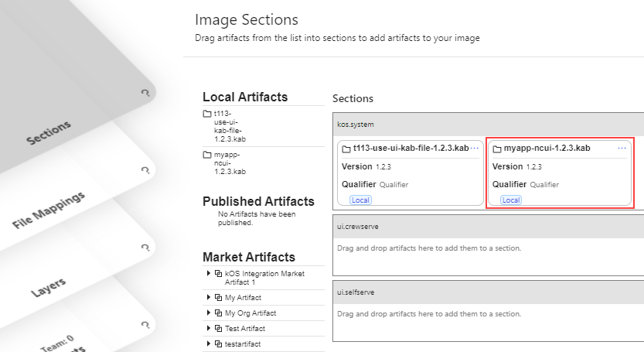The width and height of the screenshot is (644, 352).
Task: Click the Version 1.2.3 value on t113 card
Action: click(383, 167)
